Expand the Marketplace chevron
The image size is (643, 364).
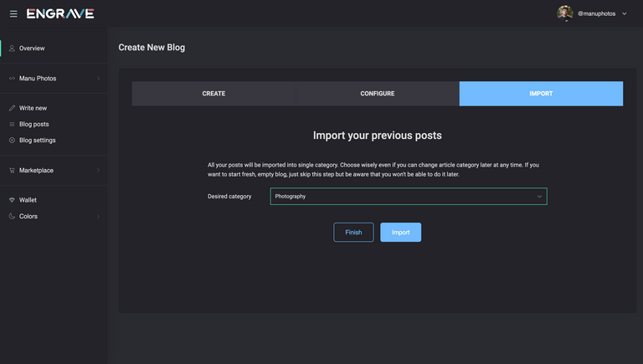click(99, 170)
